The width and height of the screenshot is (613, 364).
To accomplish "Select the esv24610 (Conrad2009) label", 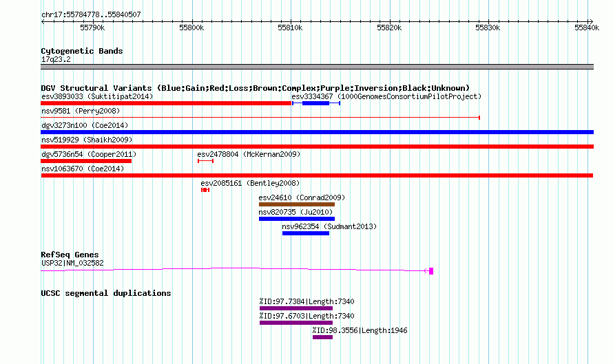I will click(x=302, y=197).
